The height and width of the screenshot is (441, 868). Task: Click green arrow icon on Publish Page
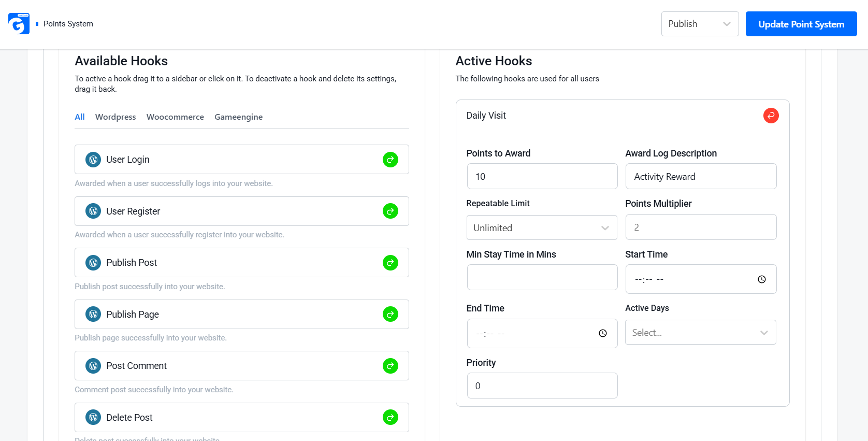(390, 314)
